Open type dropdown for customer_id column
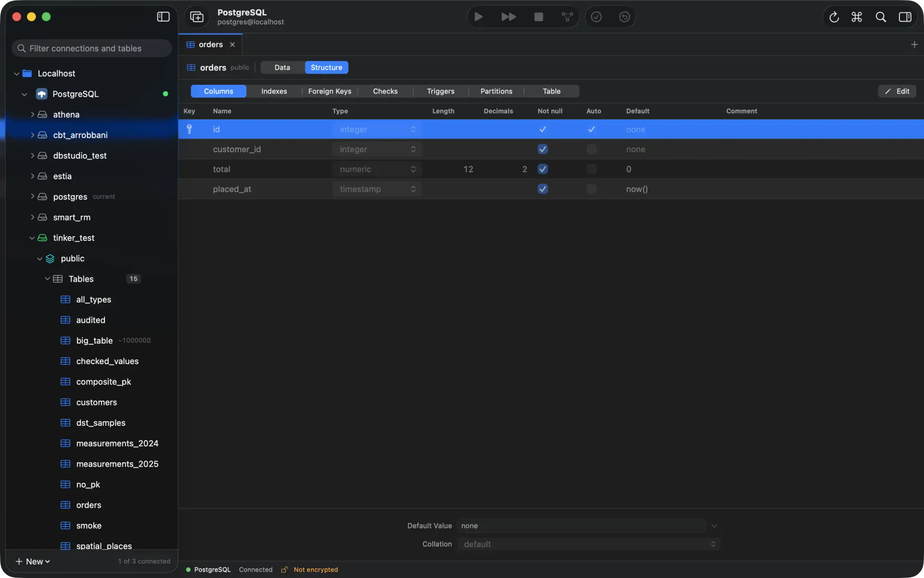The image size is (924, 578). point(377,149)
